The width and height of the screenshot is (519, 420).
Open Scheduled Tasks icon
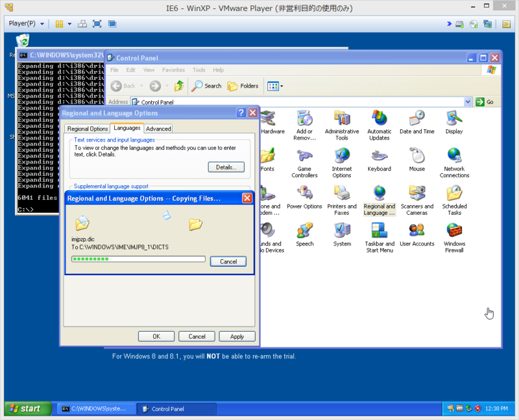click(454, 200)
